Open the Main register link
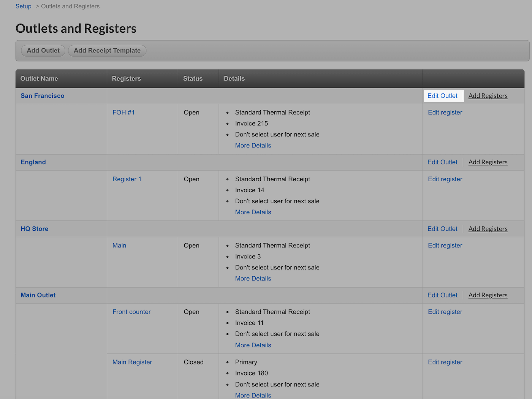 (119, 245)
